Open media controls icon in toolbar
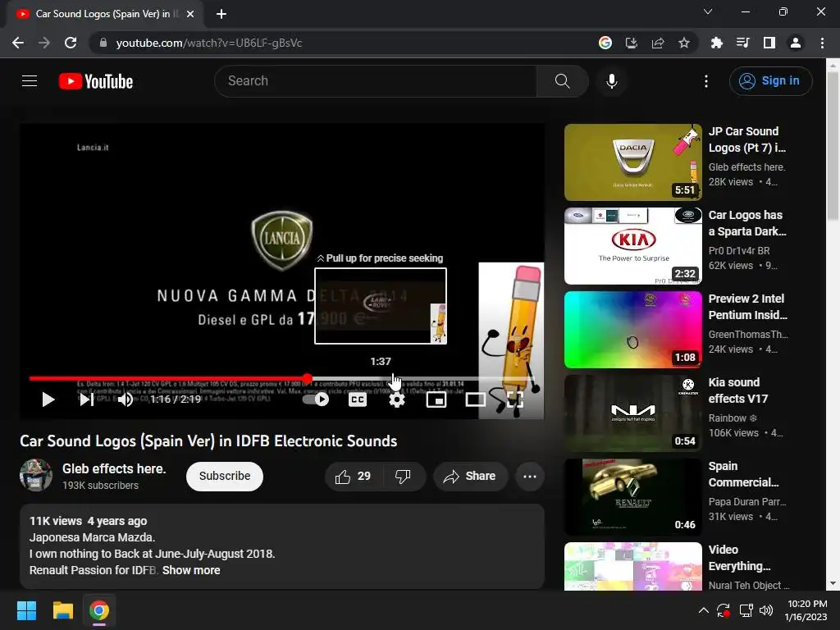Screen dimensions: 840x630 tap(743, 43)
